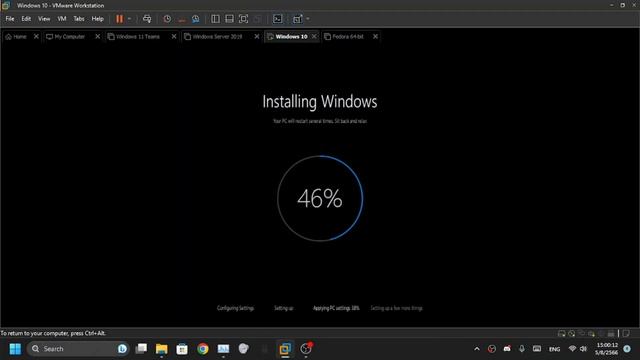640x360 pixels.
Task: Open the power options dropdown beside Pause
Action: [129, 19]
